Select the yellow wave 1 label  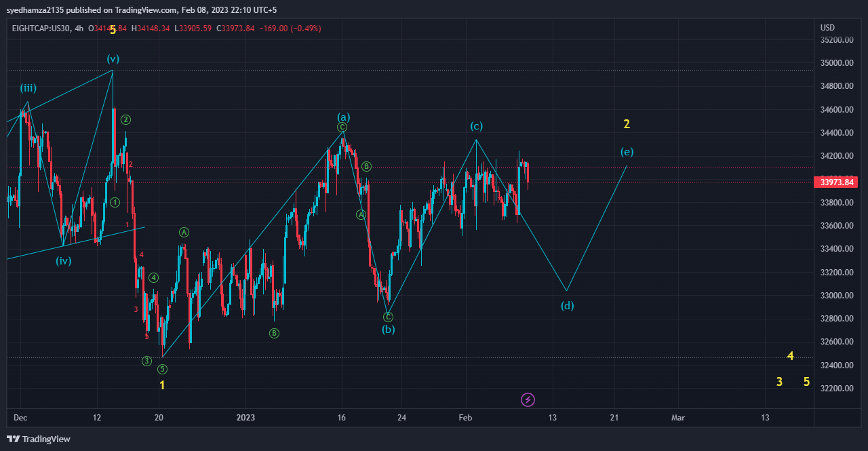point(162,385)
